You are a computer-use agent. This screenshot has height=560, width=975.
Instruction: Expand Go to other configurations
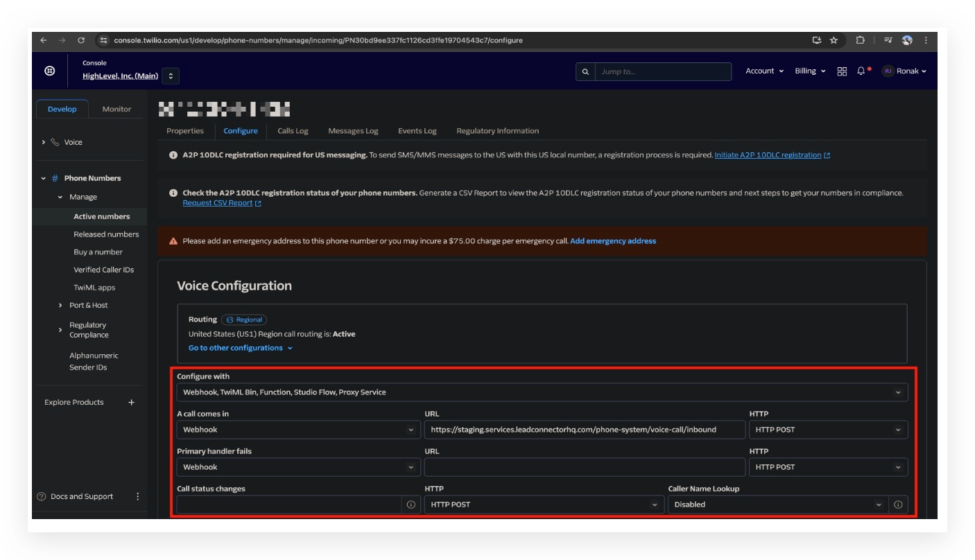pos(241,348)
